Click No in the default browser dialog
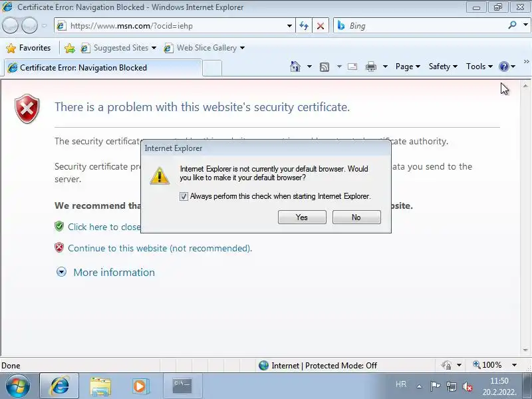The height and width of the screenshot is (399, 532). tap(356, 217)
